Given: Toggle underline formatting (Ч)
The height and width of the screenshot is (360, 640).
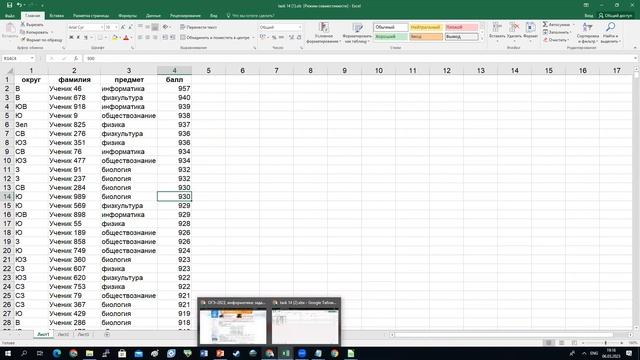Looking at the screenshot, I should coord(86,38).
